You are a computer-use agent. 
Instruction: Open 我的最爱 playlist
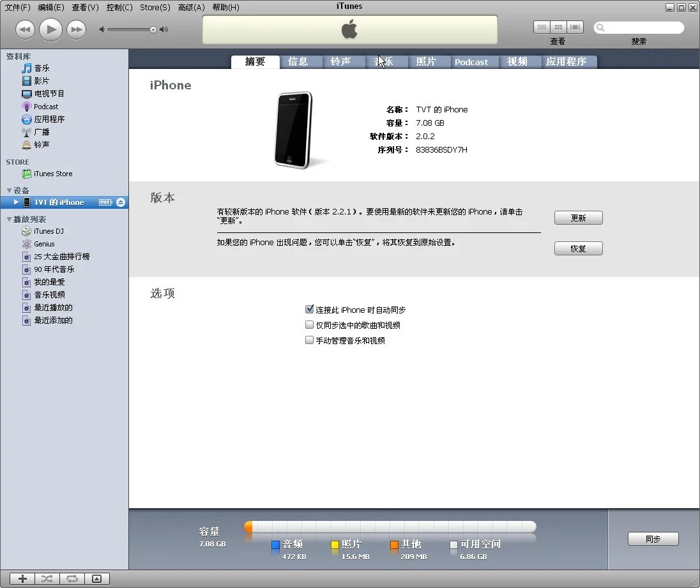[x=50, y=282]
